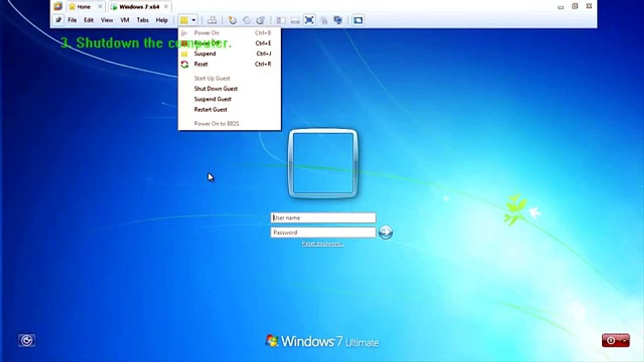This screenshot has width=644, height=362.
Task: Close the Windows 7 x64 tab
Action: click(166, 7)
